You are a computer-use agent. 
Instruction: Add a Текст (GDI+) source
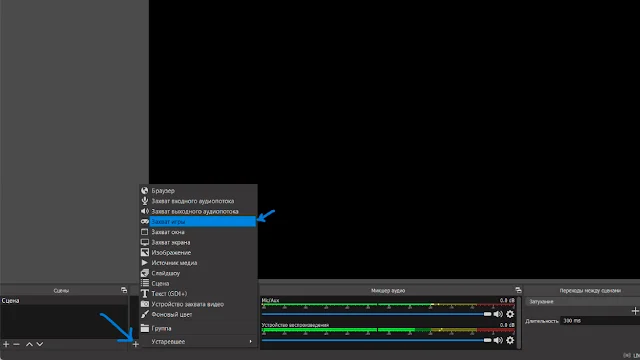[198, 293]
